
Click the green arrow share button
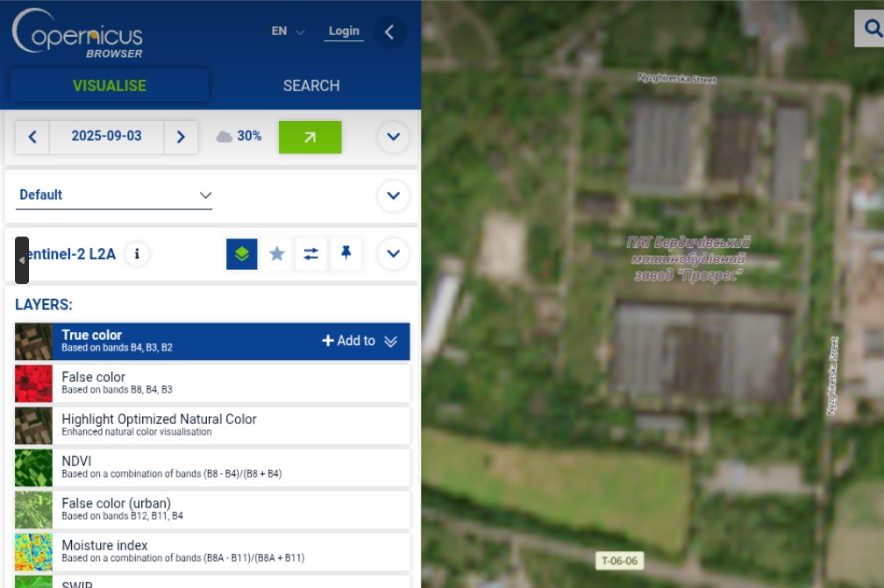[x=310, y=137]
